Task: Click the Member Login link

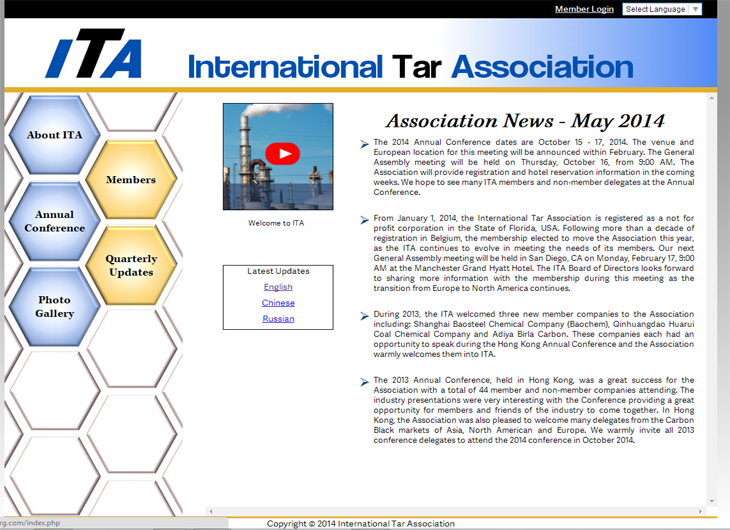Action: coord(584,9)
